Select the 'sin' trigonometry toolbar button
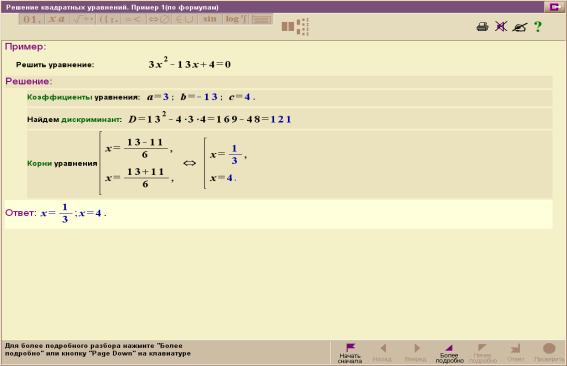Image resolution: width=567 pixels, height=366 pixels. [x=210, y=20]
